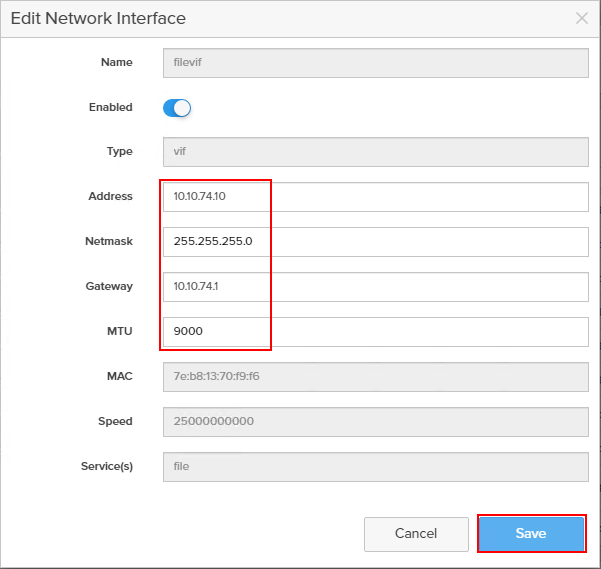Click the read-only Type field
The image size is (601, 569).
coord(375,152)
